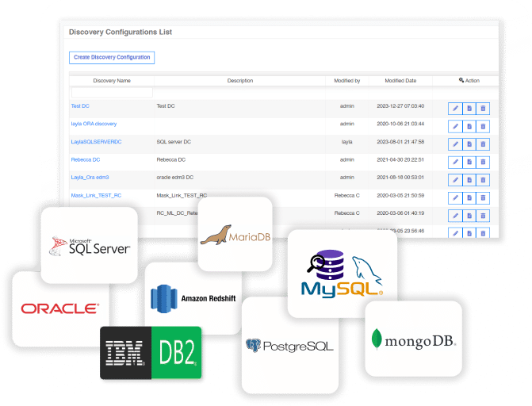This screenshot has width=532, height=406.
Task: Delete the Rebecca DC configuration
Action: click(x=483, y=163)
